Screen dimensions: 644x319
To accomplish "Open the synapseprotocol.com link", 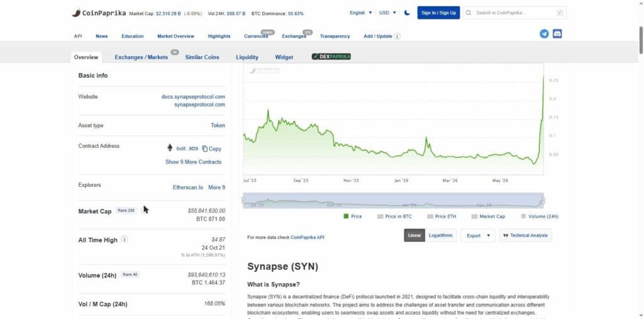I will [199, 105].
